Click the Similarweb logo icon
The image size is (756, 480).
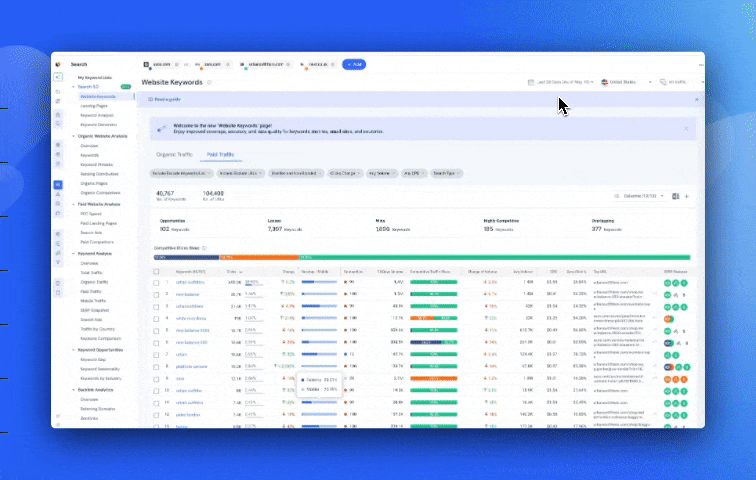tap(59, 63)
